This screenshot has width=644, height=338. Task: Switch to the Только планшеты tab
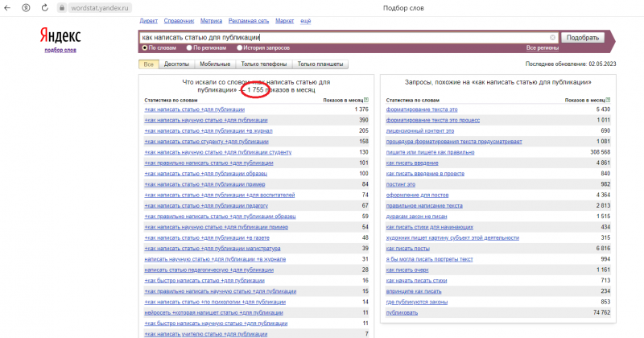coord(320,64)
